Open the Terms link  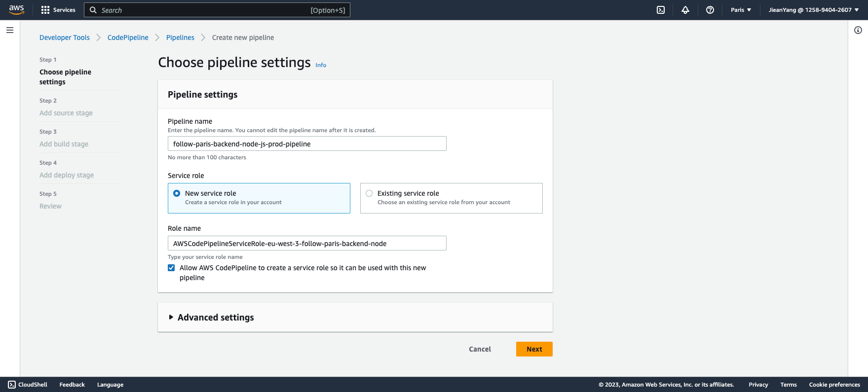pyautogui.click(x=789, y=385)
